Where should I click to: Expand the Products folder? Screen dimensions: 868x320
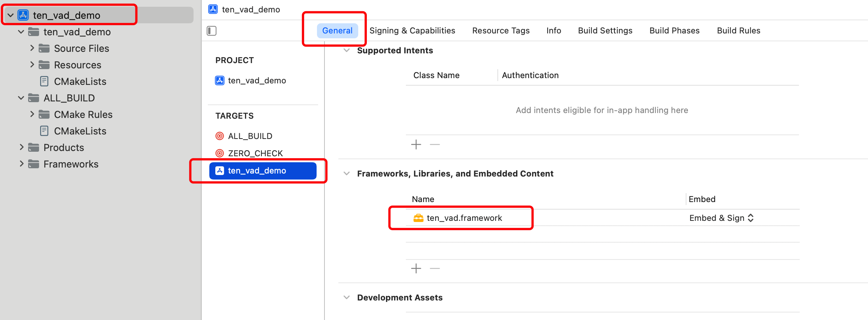click(x=21, y=147)
